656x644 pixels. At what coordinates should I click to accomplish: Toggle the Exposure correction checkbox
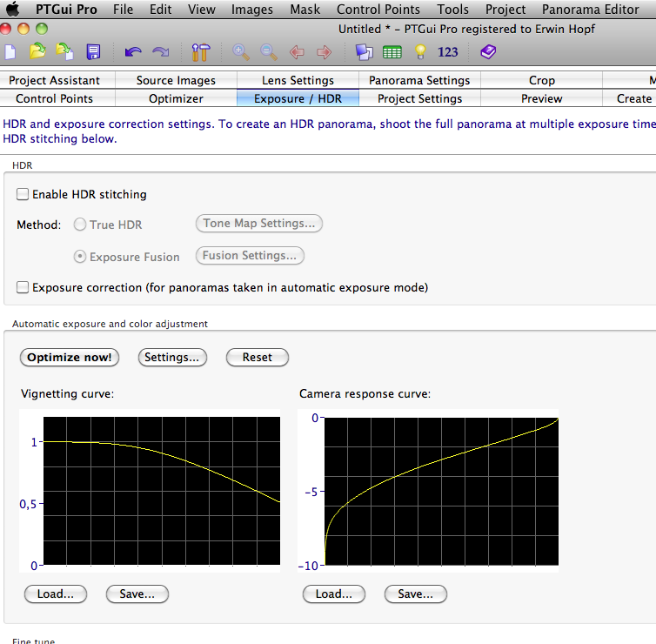point(22,287)
